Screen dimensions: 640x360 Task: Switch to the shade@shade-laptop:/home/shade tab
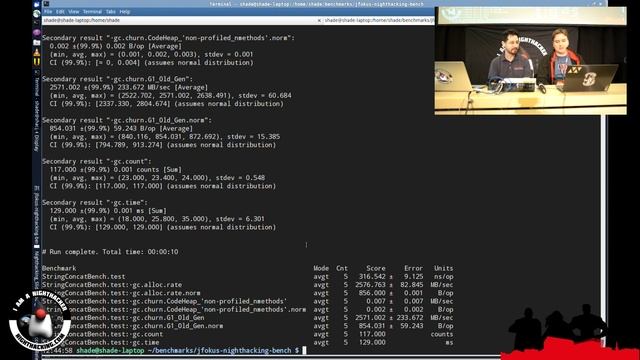coord(180,20)
